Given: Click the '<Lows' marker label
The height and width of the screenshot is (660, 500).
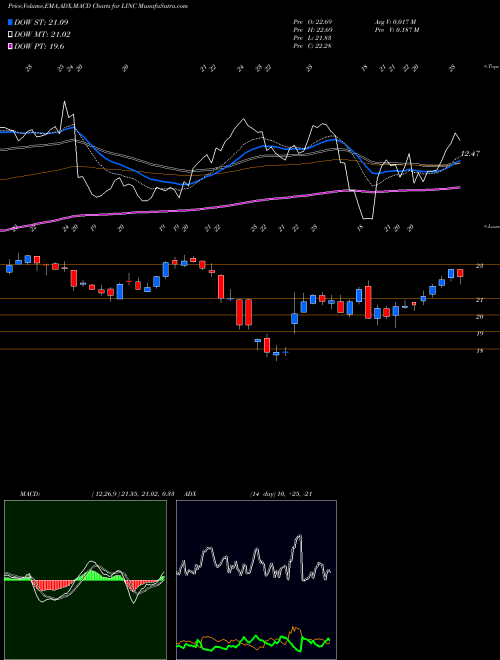Looking at the screenshot, I should [491, 226].
